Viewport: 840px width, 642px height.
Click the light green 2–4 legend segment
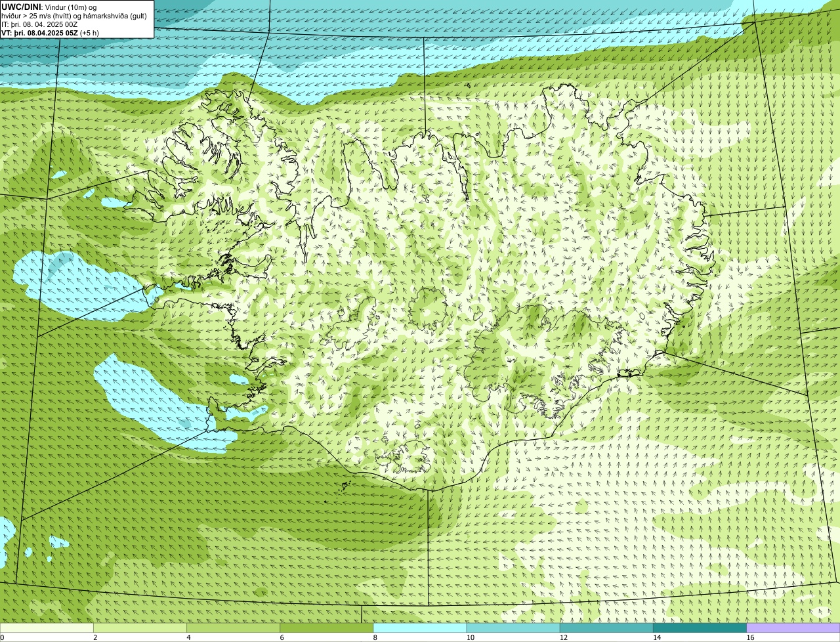click(x=140, y=628)
